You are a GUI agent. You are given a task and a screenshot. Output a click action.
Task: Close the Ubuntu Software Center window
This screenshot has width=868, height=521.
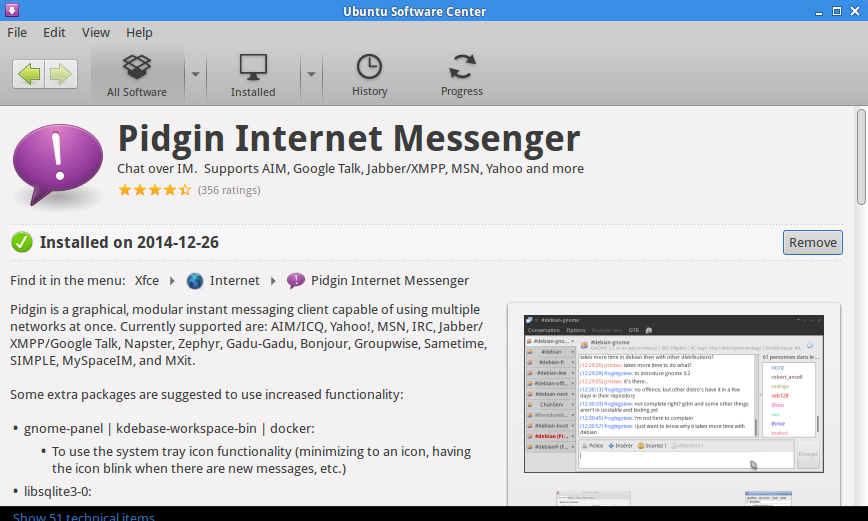coord(855,11)
